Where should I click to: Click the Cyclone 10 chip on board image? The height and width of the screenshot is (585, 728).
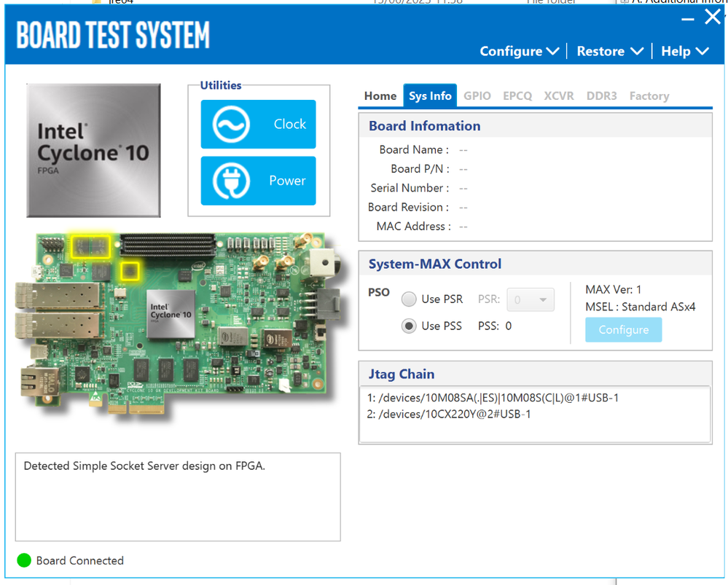(171, 314)
